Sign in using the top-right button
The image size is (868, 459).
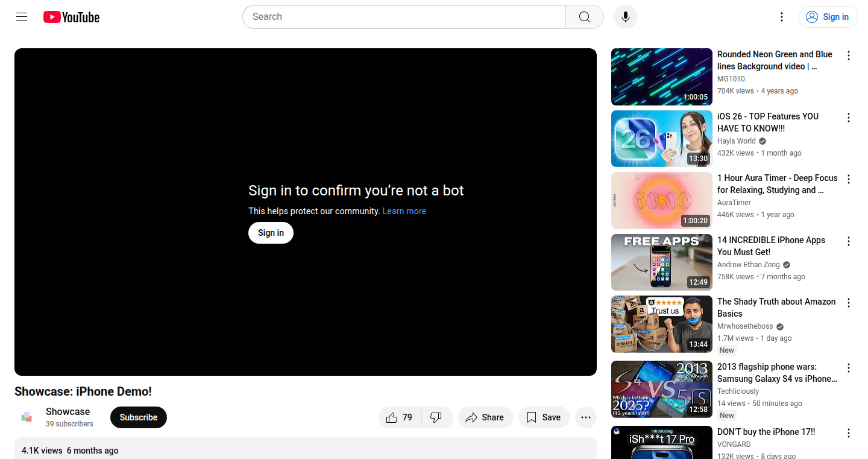(828, 17)
